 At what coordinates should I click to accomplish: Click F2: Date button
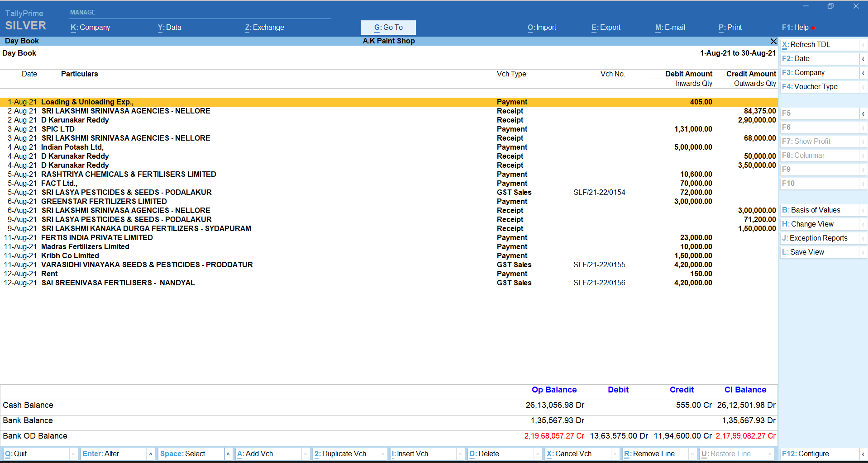pyautogui.click(x=820, y=59)
